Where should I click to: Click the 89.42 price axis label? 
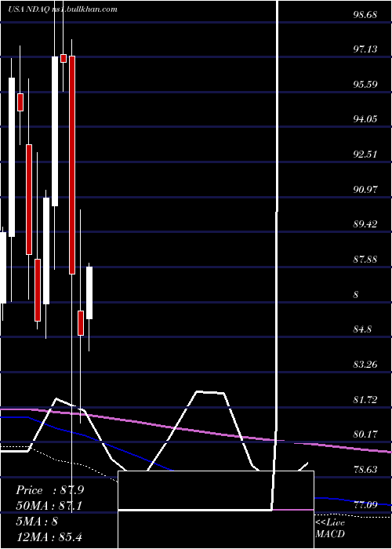(365, 224)
